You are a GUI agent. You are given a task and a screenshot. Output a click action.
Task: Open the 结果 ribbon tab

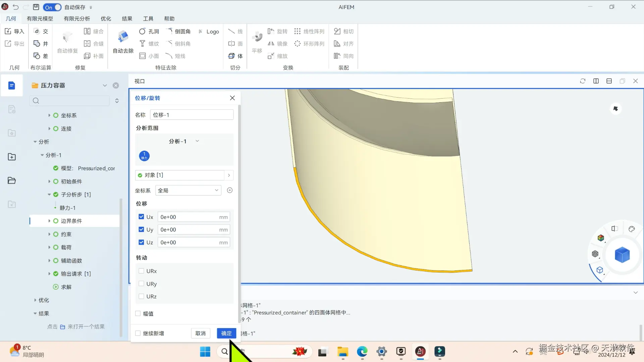127,19
